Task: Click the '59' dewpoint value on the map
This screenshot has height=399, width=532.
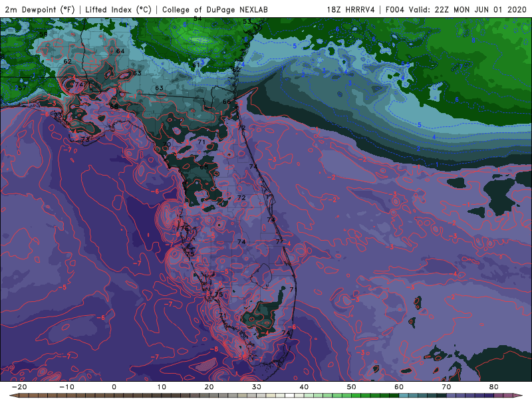Action: 43,35
